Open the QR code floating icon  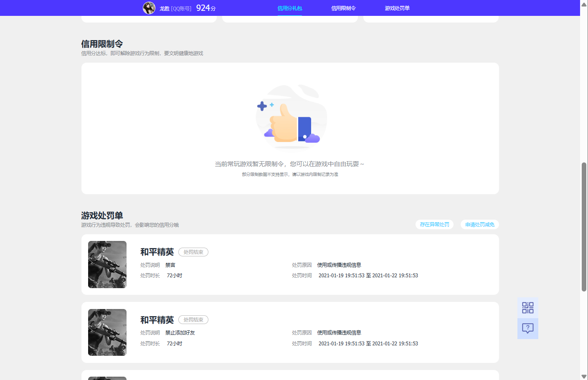(527, 308)
